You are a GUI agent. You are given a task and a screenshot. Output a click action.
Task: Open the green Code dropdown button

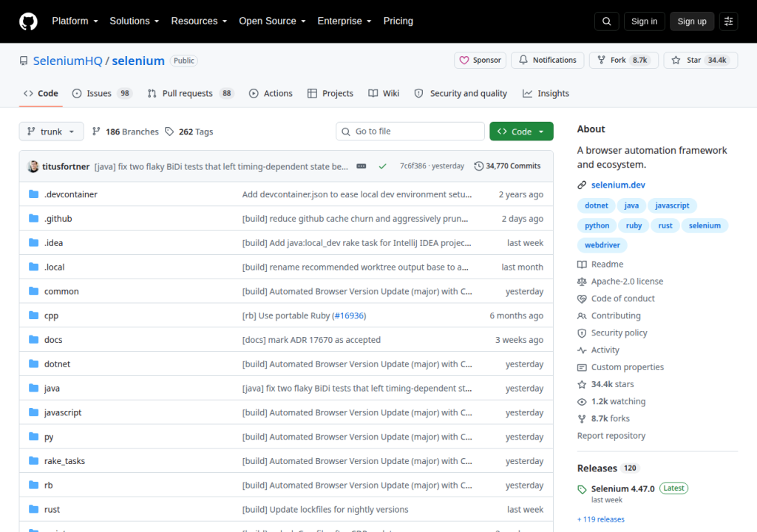[521, 132]
